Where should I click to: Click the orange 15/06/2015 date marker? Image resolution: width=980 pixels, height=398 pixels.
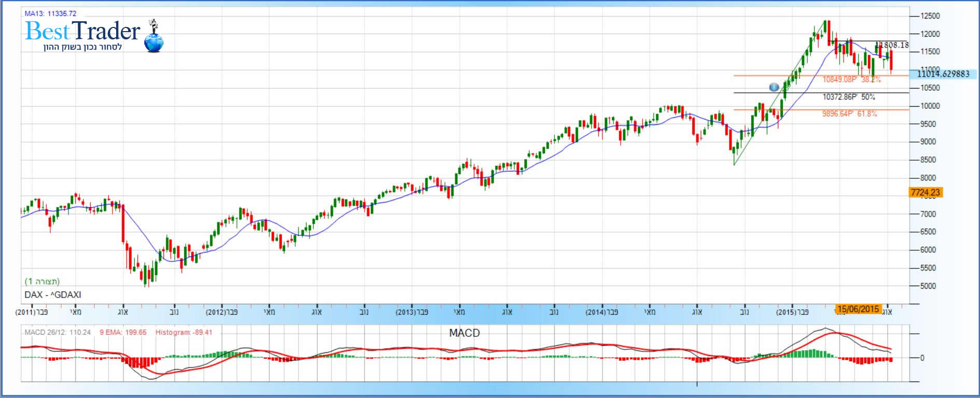pyautogui.click(x=858, y=309)
